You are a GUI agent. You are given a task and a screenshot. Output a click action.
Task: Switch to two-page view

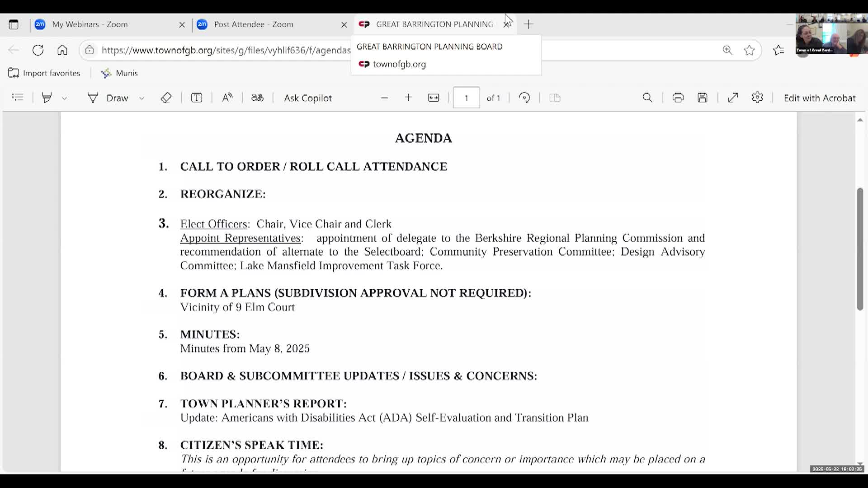click(555, 98)
